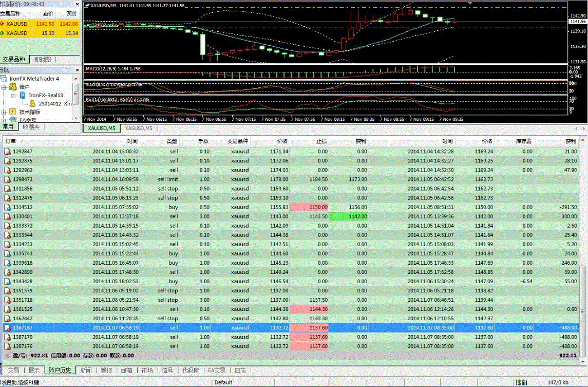
Task: Click the account 23014012 user icon
Action: 33,104
